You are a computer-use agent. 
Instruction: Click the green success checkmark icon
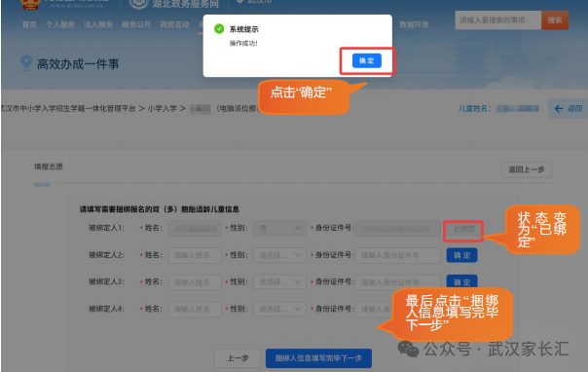click(x=219, y=29)
